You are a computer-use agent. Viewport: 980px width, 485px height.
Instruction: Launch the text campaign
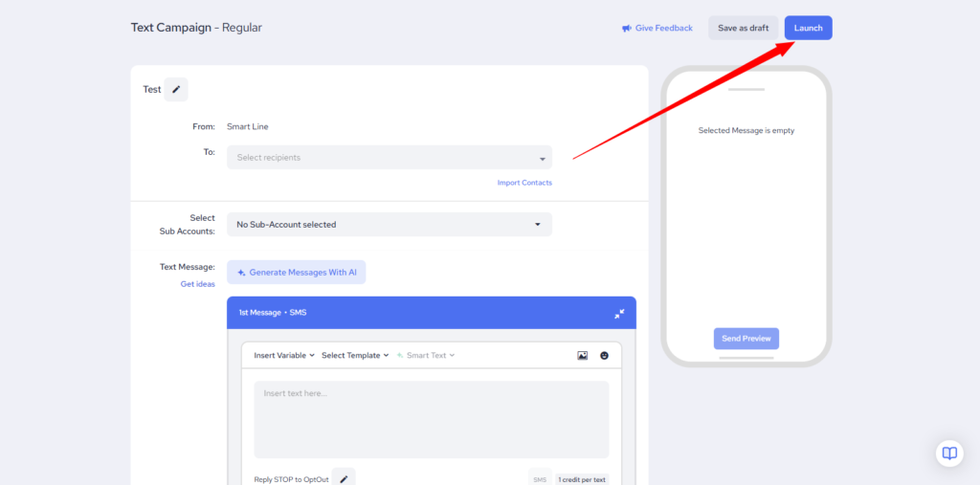808,28
